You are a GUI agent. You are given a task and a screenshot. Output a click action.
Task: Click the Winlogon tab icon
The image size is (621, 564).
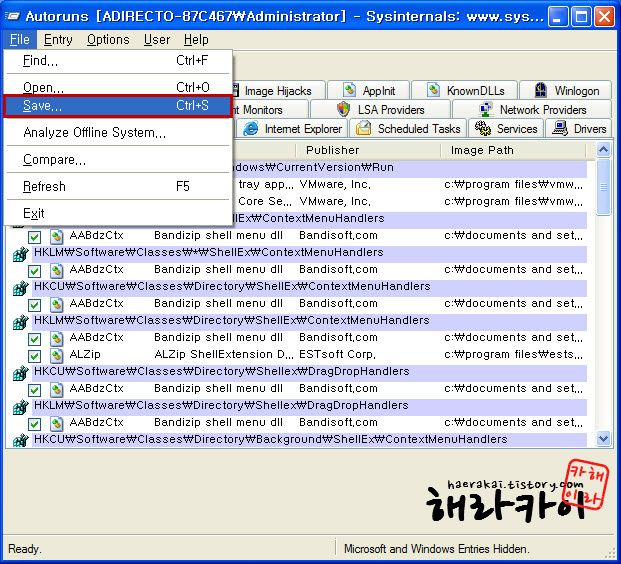pyautogui.click(x=541, y=90)
